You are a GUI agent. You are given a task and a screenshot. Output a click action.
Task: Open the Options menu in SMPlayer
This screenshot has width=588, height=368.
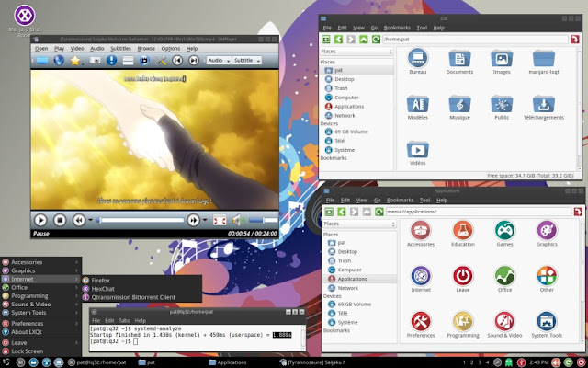[171, 49]
